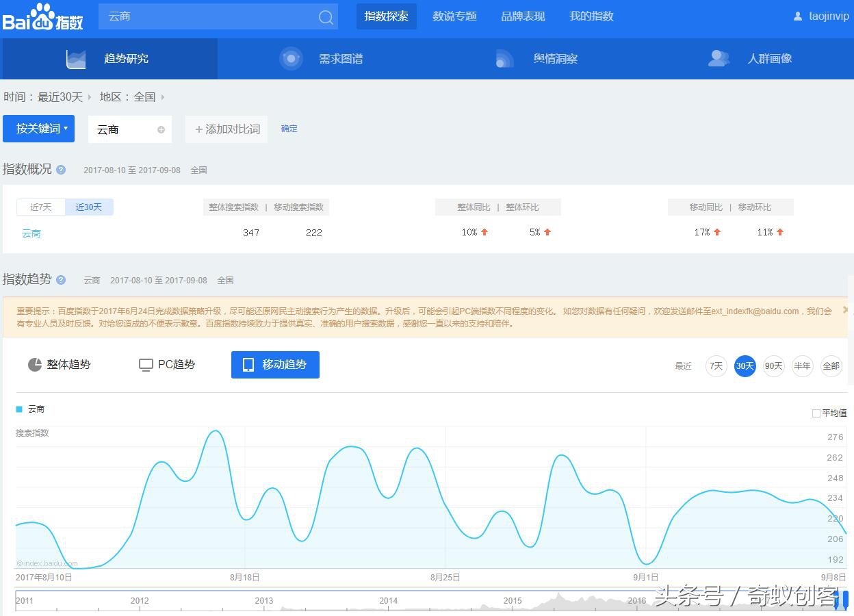Show the 移动趋势 chart
Image resolution: width=854 pixels, height=616 pixels.
click(275, 365)
